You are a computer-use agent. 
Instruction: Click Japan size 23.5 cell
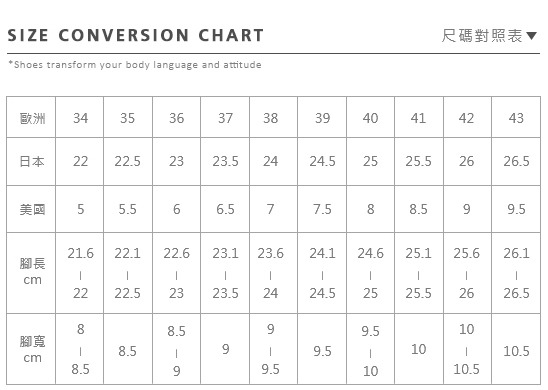click(225, 161)
